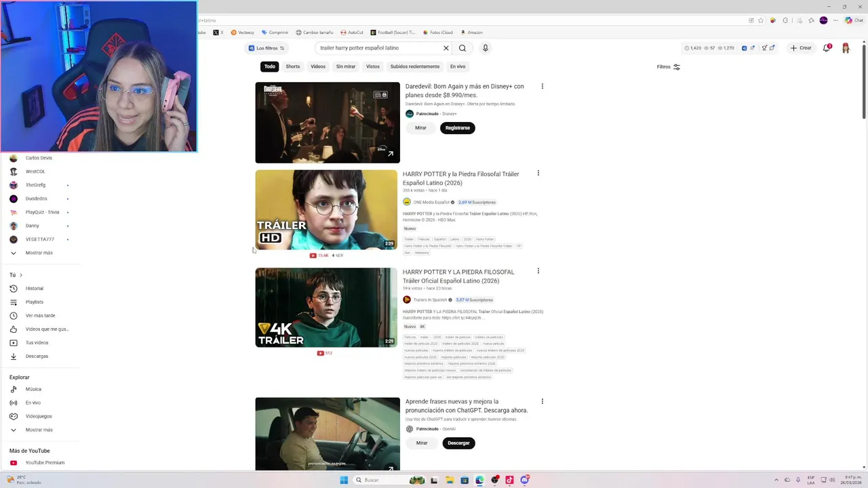Open the Crear button menu
Screen dimensions: 868x488
[x=801, y=48]
